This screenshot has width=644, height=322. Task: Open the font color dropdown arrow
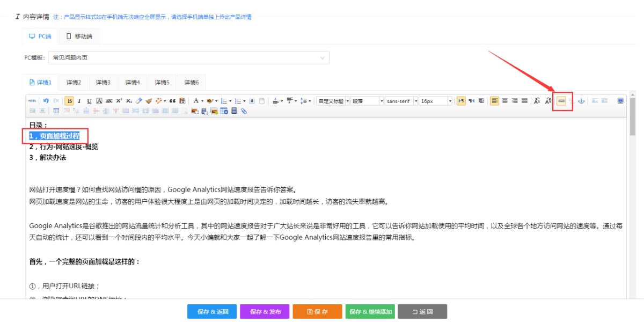point(202,101)
